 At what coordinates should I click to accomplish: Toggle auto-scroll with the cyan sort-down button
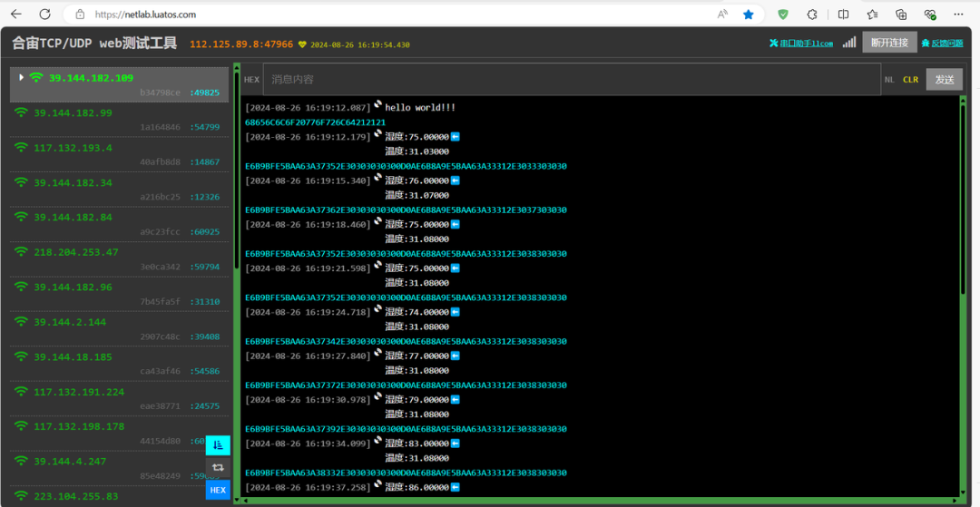pos(218,445)
